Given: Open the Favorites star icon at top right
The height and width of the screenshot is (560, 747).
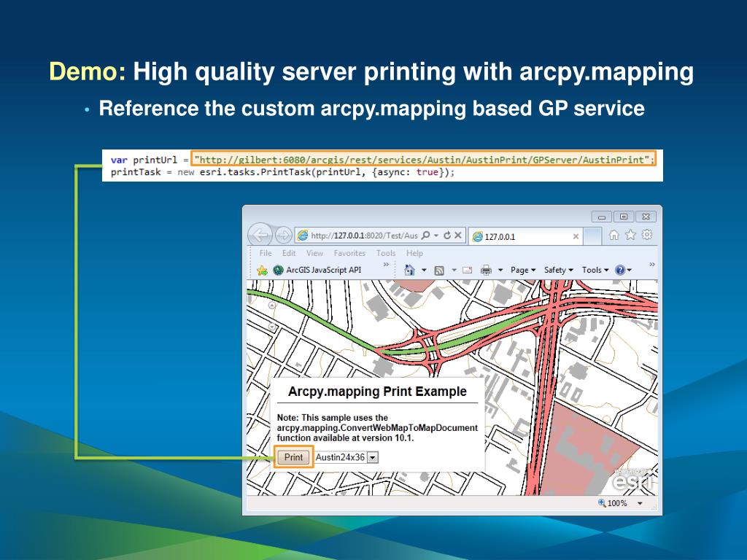Looking at the screenshot, I should pos(630,235).
